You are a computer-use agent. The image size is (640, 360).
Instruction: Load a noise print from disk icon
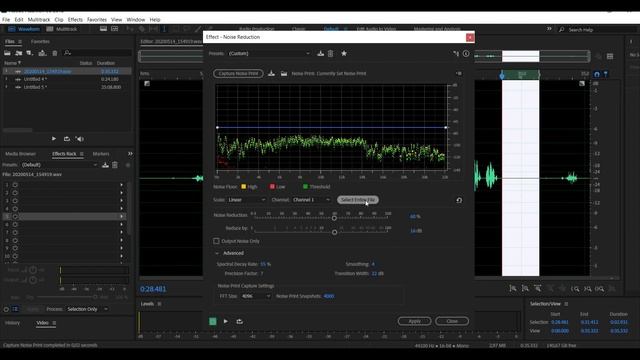click(284, 73)
